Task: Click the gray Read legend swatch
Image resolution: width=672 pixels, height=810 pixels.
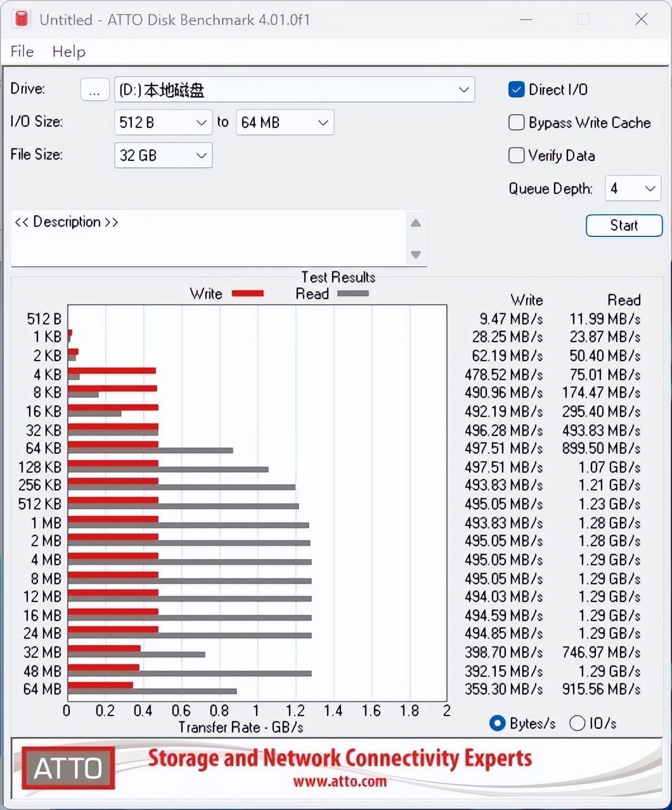Action: coord(352,293)
